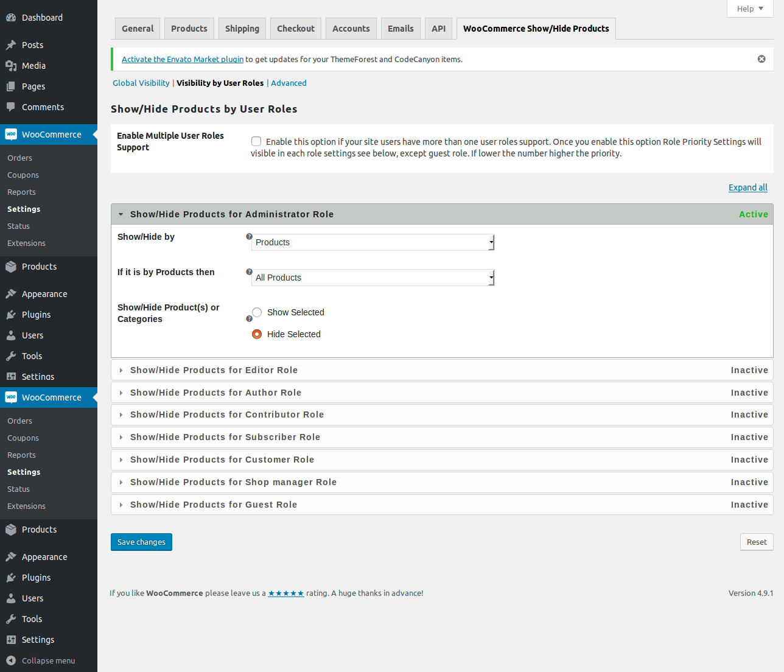Screen dimensions: 784x672
Task: Open the Checkout tab
Action: [296, 29]
